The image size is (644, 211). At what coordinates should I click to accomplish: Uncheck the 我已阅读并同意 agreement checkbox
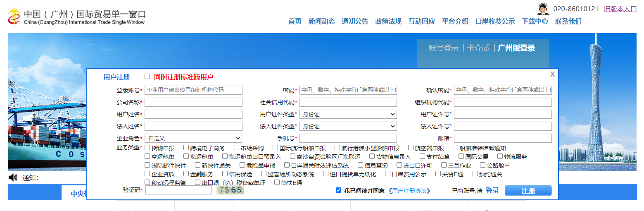tap(338, 190)
